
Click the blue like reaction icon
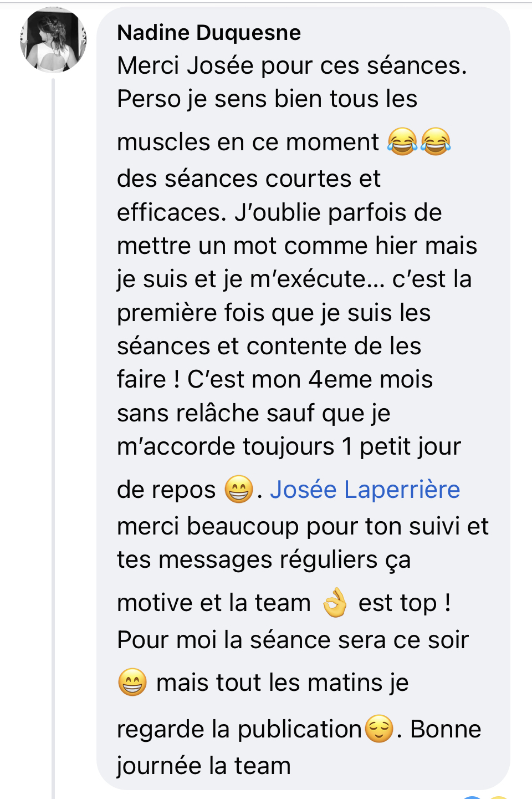(472, 797)
